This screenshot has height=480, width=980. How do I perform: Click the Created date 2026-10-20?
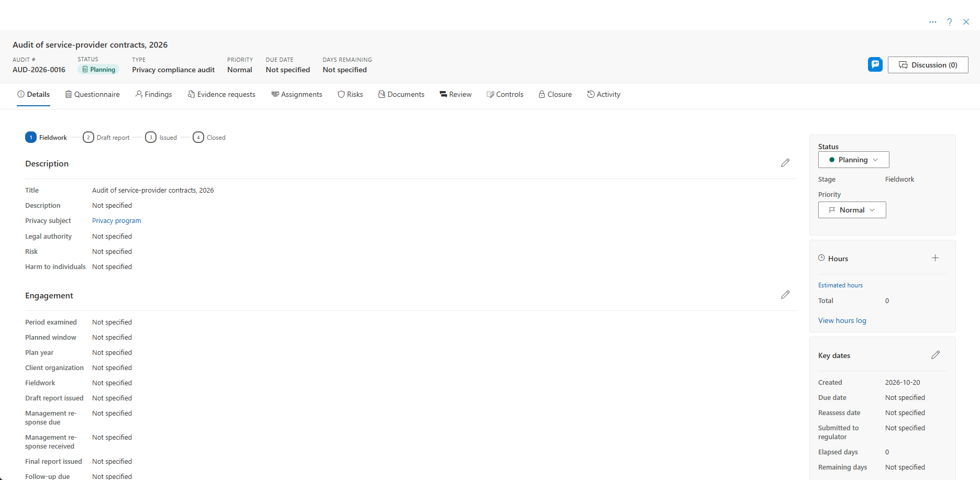coord(903,383)
